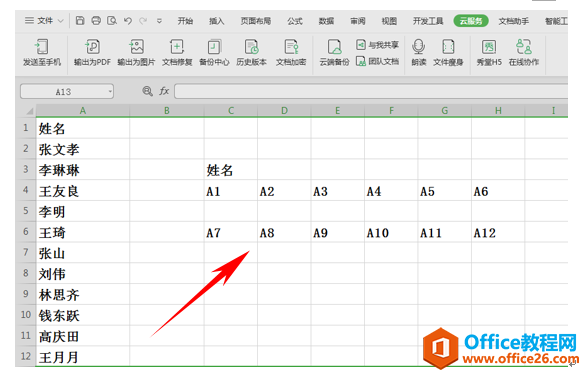Select column H header
Viewport: 586px width, 376px height.
498,111
